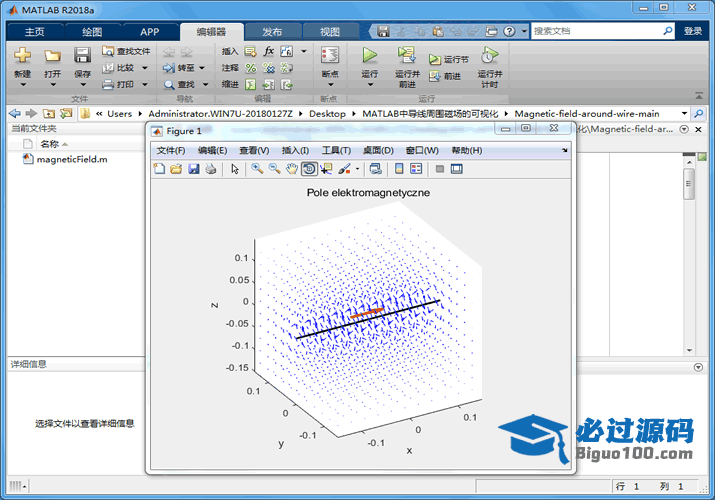Open the 工具(T) menu in Figure window
The height and width of the screenshot is (500, 715).
pos(335,150)
